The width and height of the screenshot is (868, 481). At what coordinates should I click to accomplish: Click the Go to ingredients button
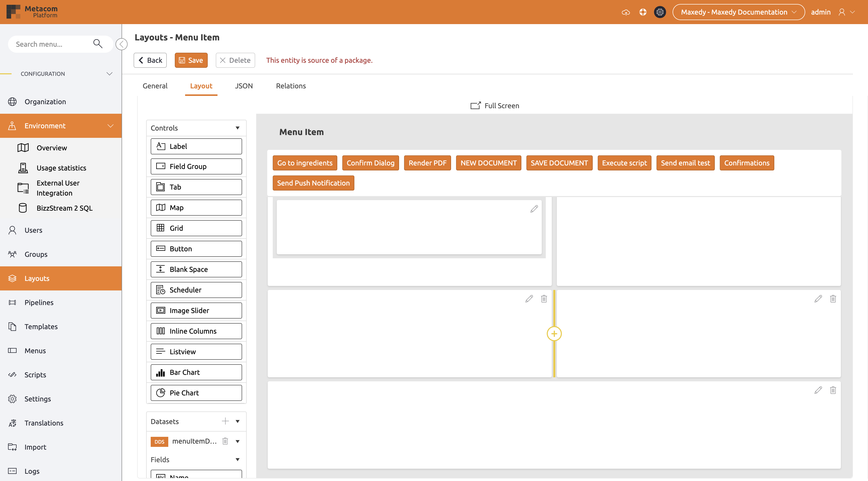(x=304, y=163)
